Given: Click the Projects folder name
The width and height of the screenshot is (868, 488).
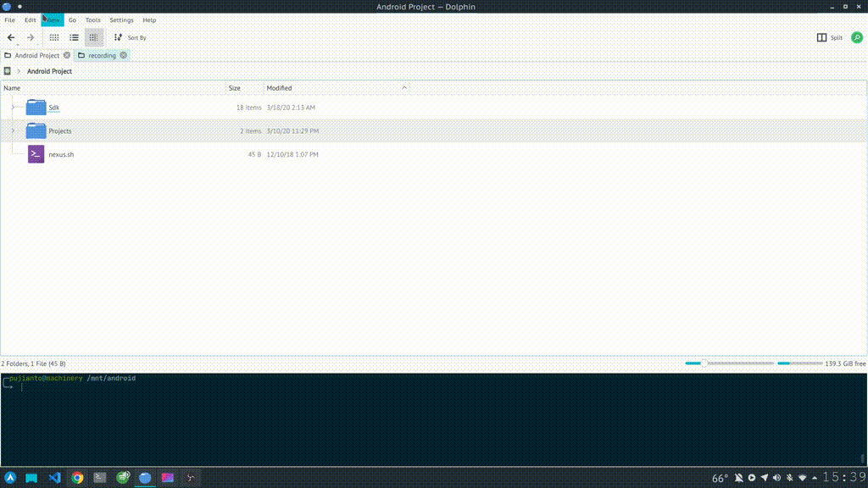Looking at the screenshot, I should coord(60,131).
